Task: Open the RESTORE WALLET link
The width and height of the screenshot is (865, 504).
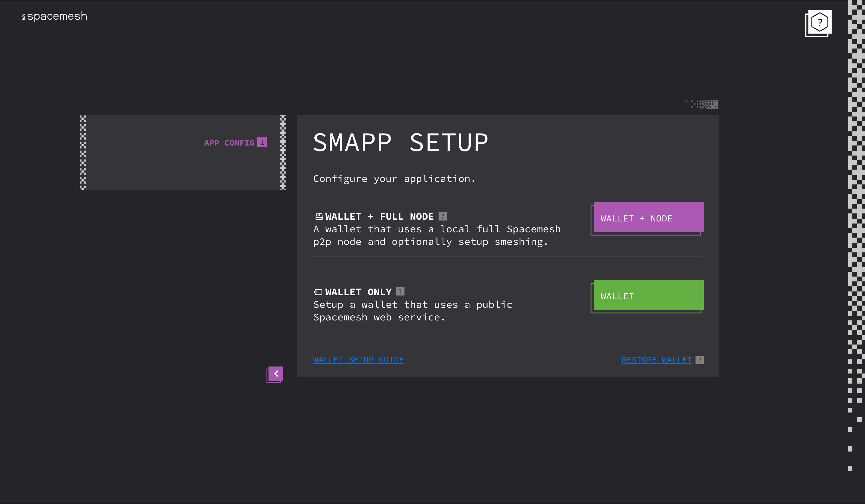Action: pyautogui.click(x=656, y=360)
